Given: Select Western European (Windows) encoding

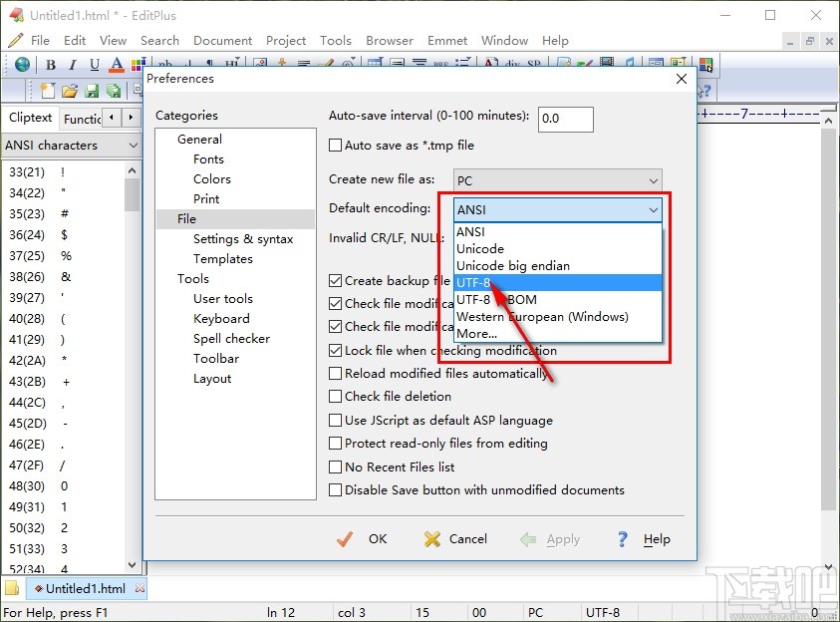Looking at the screenshot, I should pyautogui.click(x=558, y=317).
